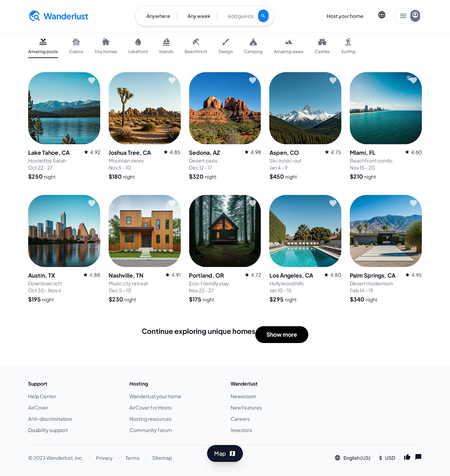Open the user profile hamburger menu
The height and width of the screenshot is (476, 450).
point(408,16)
